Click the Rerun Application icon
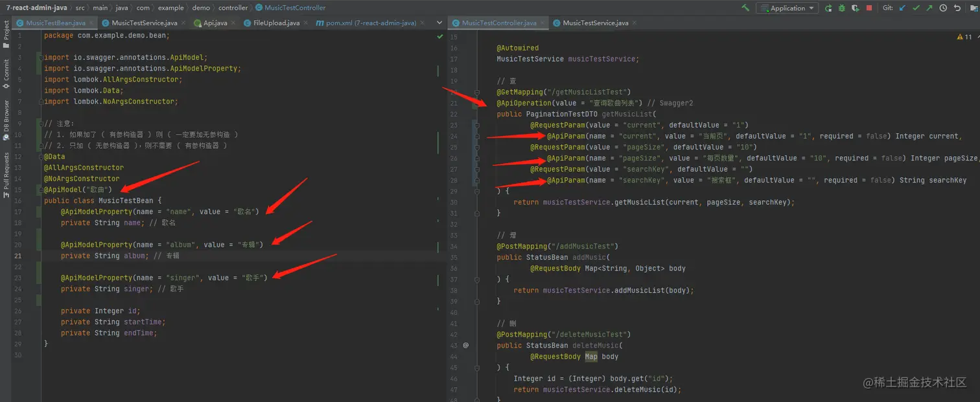This screenshot has height=402, width=980. coord(828,8)
